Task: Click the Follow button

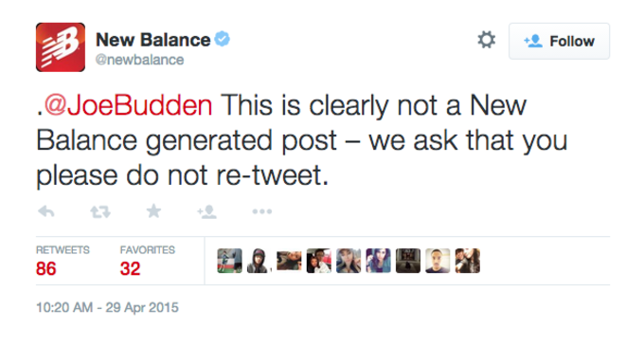Action: 559,41
